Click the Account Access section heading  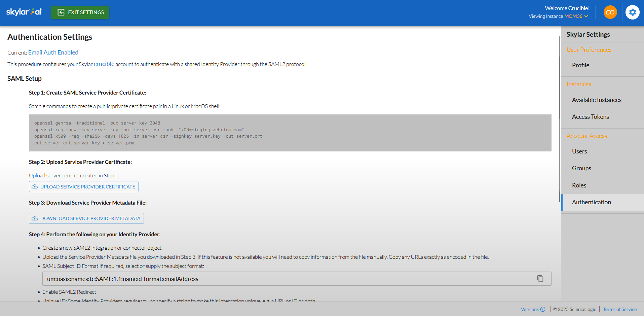tap(586, 136)
